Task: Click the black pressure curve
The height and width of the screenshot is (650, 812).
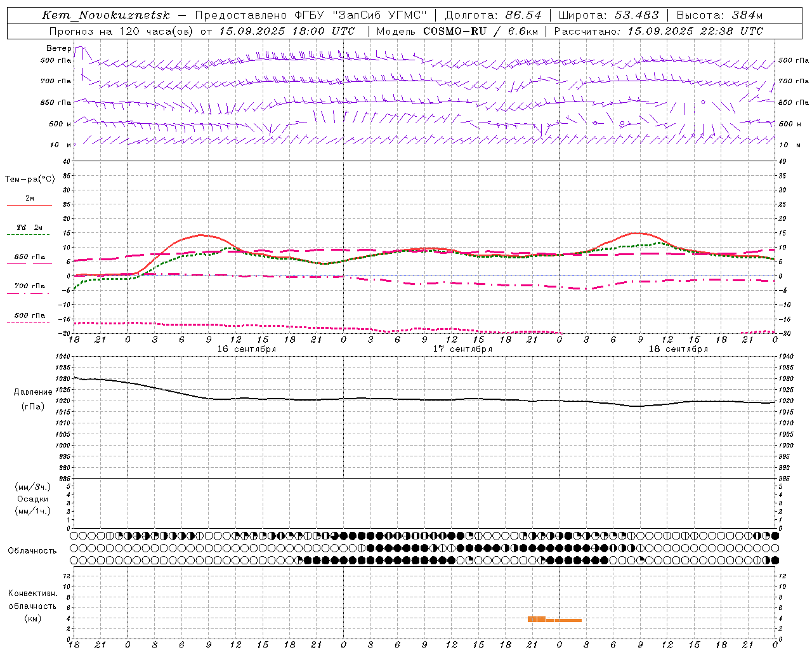Action: pyautogui.click(x=425, y=399)
